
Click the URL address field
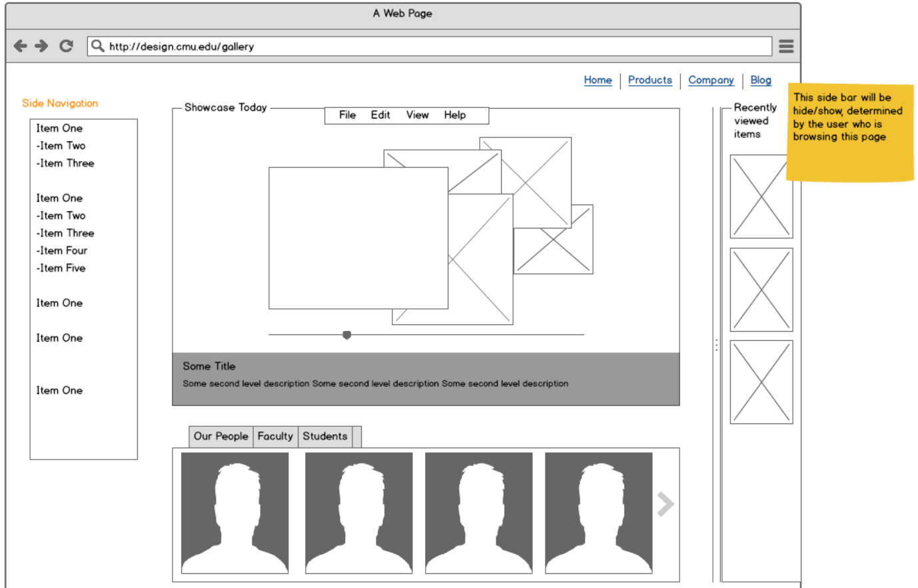pos(433,47)
